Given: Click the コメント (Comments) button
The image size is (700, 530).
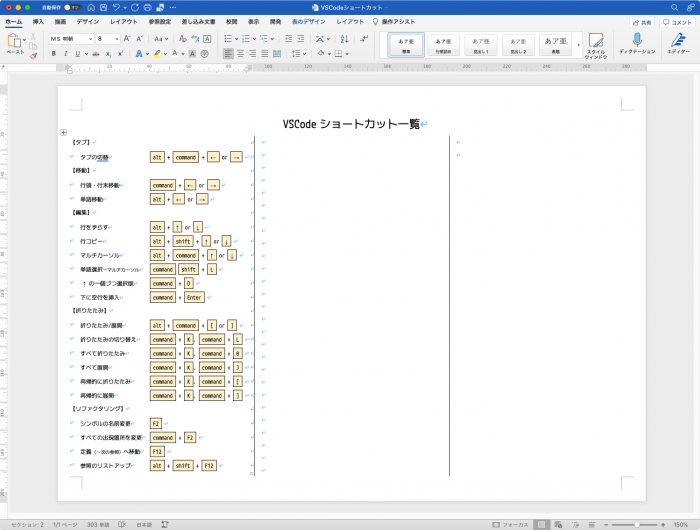Looking at the screenshot, I should point(679,21).
